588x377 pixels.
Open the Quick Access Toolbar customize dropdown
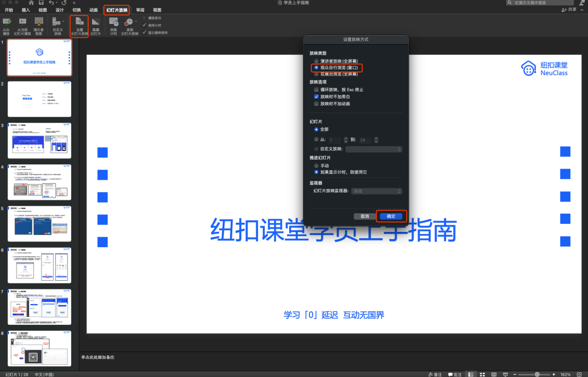click(74, 3)
